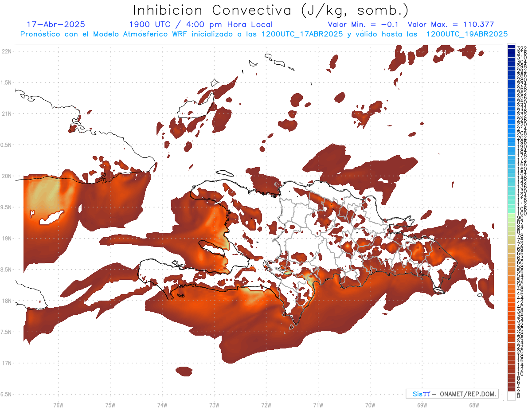
Task: Click the '19N' latitude label
Action: [7, 238]
